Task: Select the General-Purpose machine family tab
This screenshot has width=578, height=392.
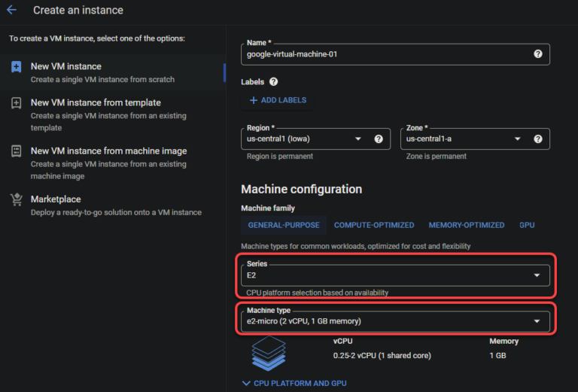Action: 284,225
